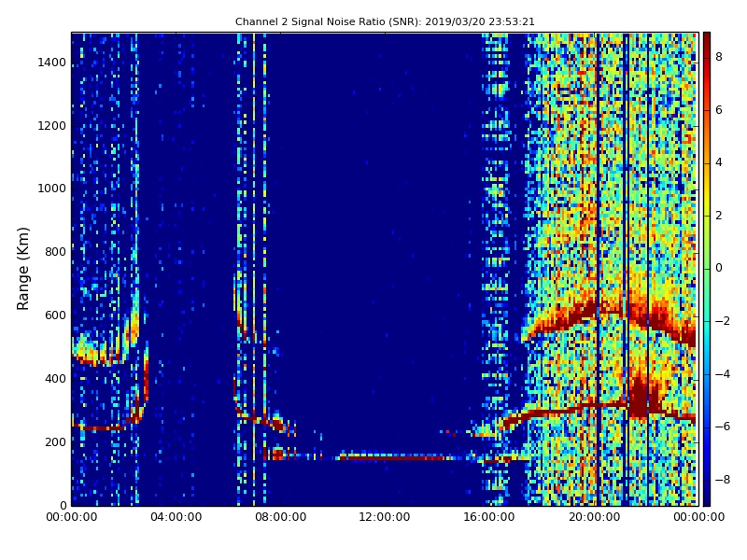Image resolution: width=747 pixels, height=560 pixels.
Task: Click the 08:00:00 time axis label
Action: 281,517
